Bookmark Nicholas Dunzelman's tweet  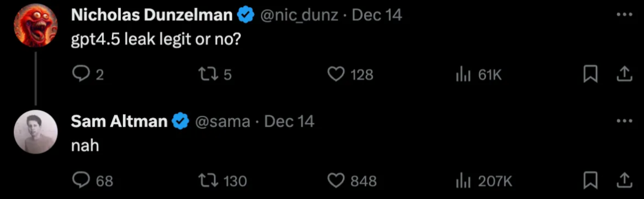pos(591,74)
